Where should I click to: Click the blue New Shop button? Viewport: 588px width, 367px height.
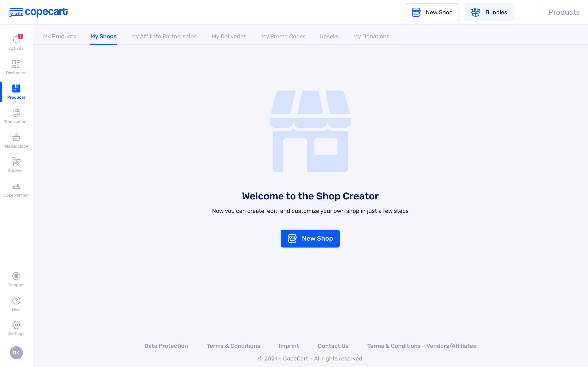[310, 239]
